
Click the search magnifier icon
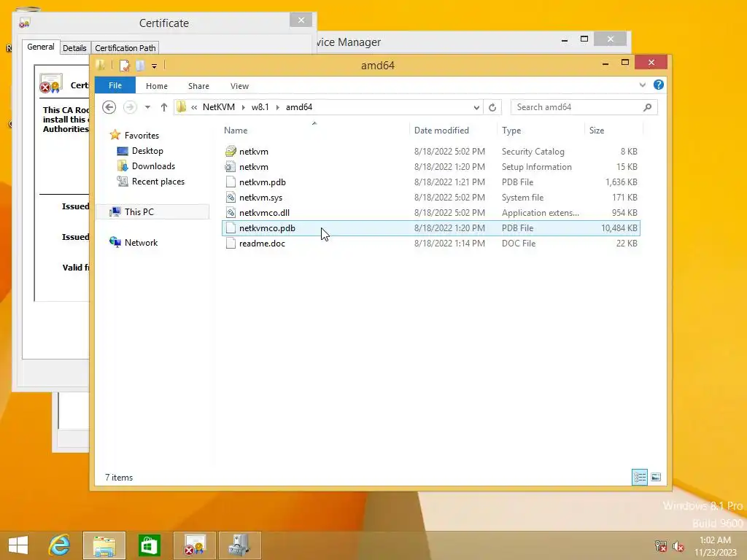tap(648, 107)
